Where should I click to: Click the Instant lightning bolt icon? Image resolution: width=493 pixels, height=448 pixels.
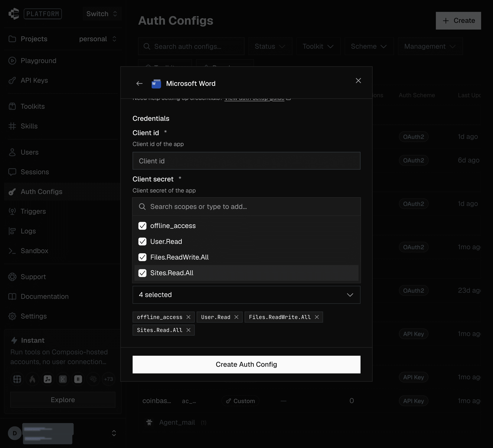tap(14, 340)
